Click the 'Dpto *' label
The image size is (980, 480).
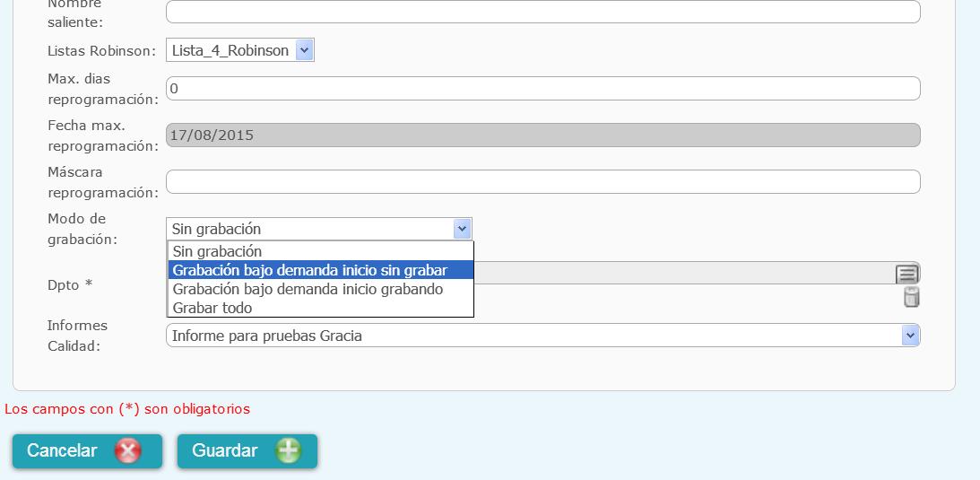[70, 285]
